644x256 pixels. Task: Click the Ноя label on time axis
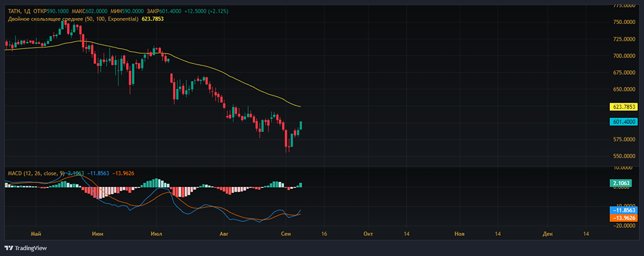[x=459, y=234]
